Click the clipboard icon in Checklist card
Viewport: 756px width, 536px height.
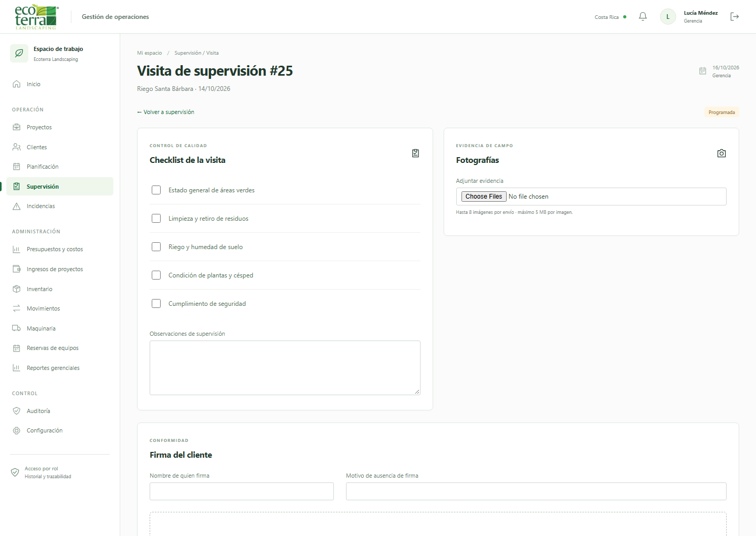(415, 153)
